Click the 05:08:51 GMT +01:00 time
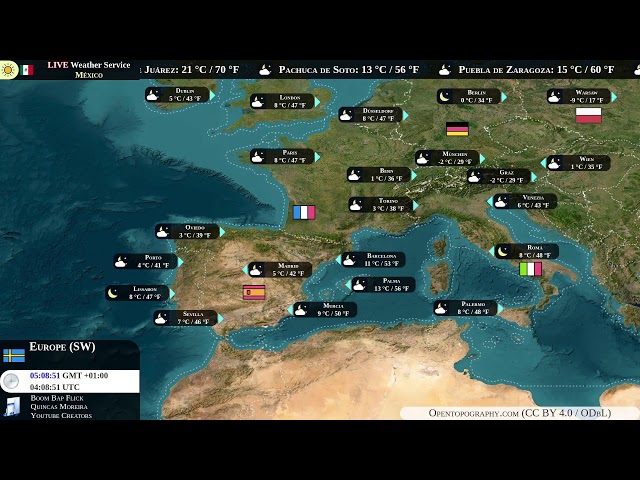Screen dimensions: 640x480 point(69,376)
